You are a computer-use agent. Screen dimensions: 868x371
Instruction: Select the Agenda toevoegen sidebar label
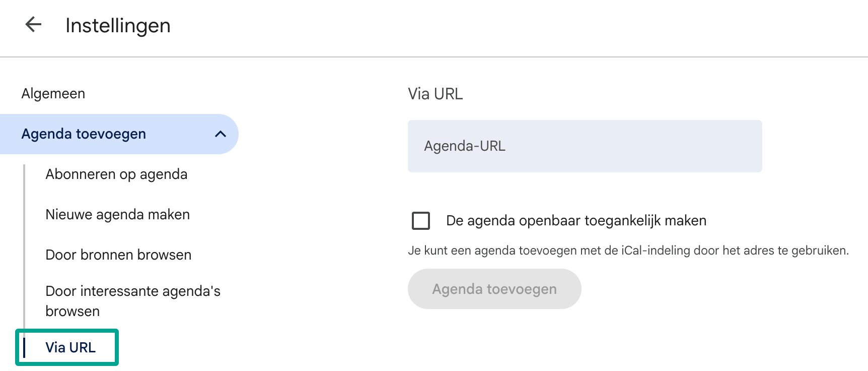(84, 134)
